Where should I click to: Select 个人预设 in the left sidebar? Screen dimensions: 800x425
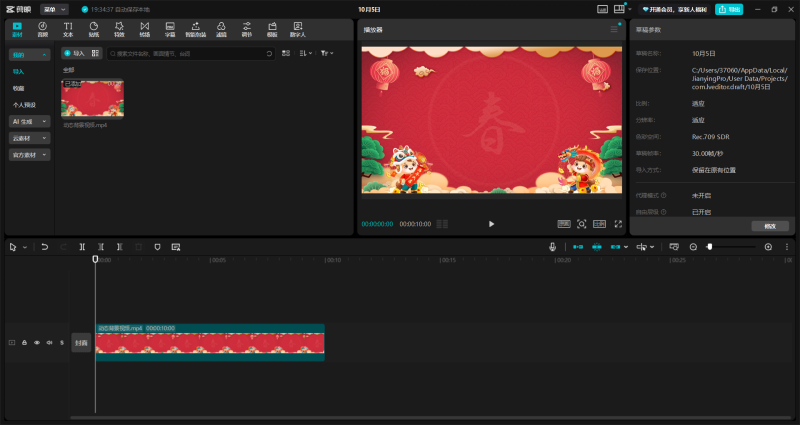pyautogui.click(x=24, y=105)
